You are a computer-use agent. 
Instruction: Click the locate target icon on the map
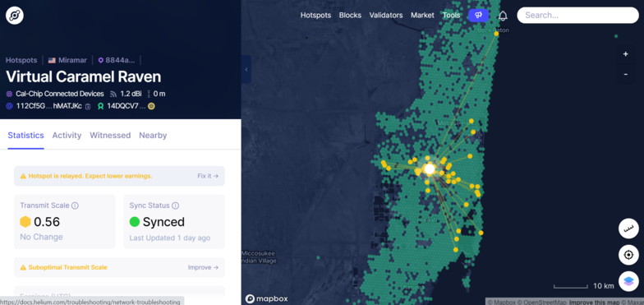[628, 255]
